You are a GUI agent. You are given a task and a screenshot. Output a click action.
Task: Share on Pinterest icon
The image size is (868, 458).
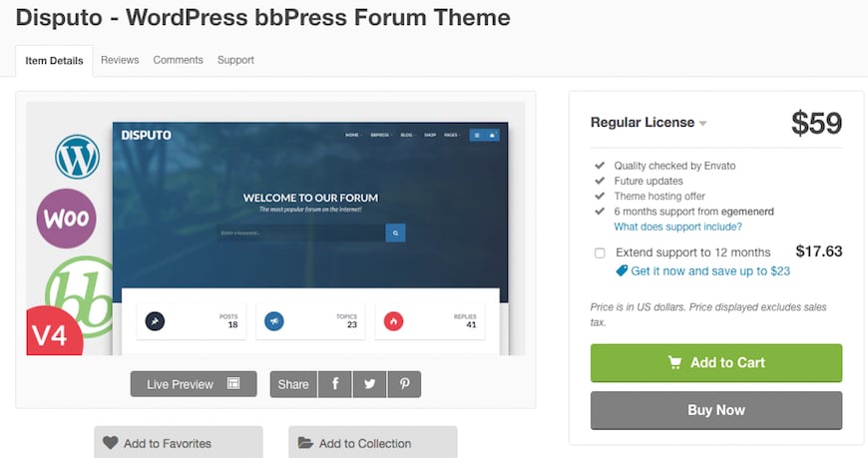pos(405,384)
